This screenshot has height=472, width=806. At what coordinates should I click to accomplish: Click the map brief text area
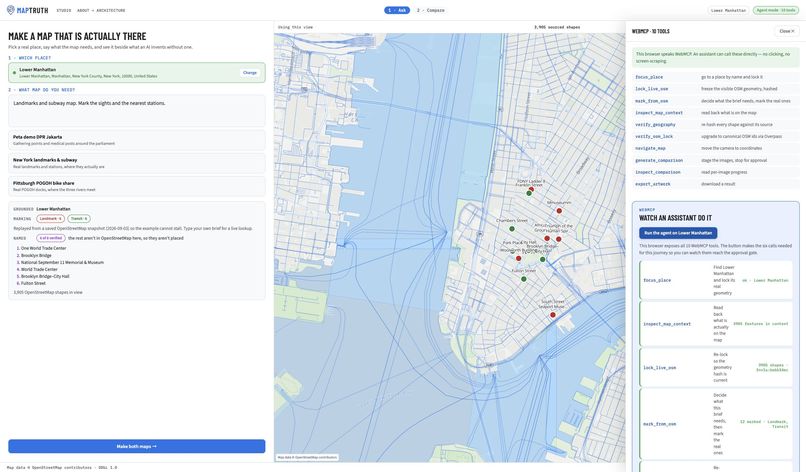point(137,110)
